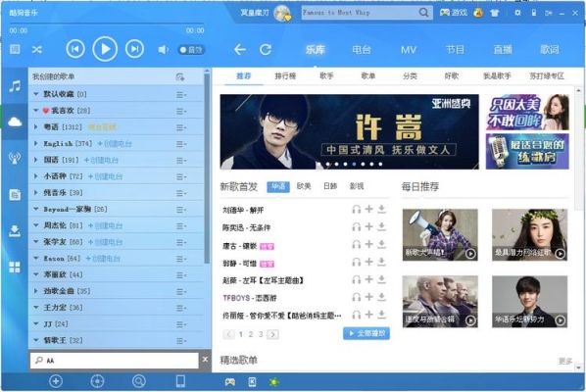The width and height of the screenshot is (586, 392).
Task: Open cloud music sidebar icon
Action: pyautogui.click(x=15, y=122)
